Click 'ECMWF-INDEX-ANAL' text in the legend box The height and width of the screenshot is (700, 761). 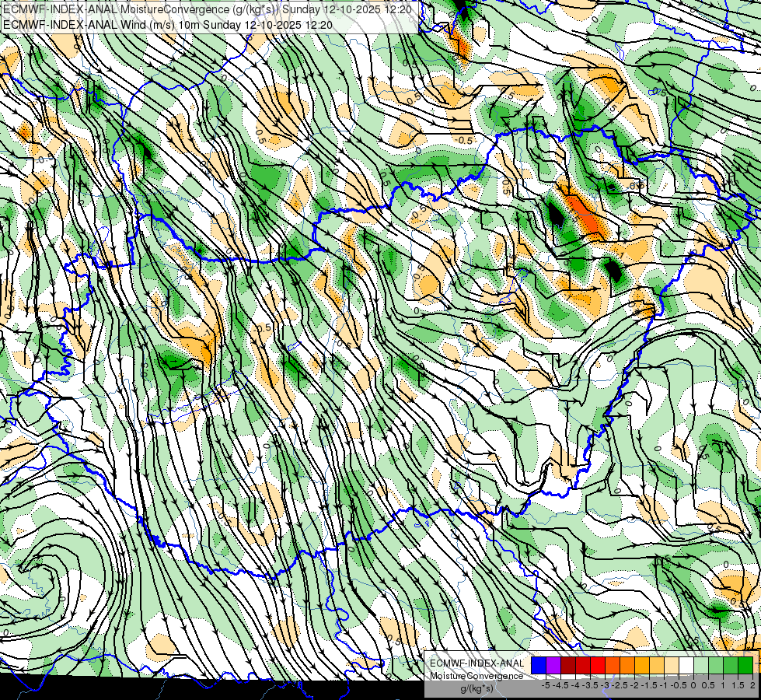coord(476,663)
